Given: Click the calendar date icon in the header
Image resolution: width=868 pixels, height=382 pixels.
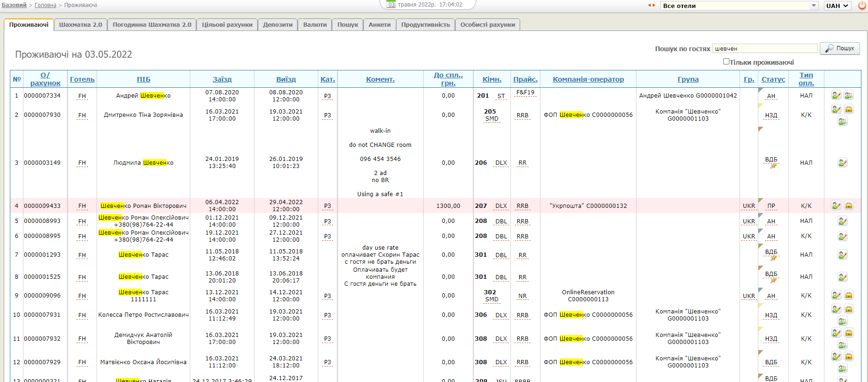Looking at the screenshot, I should point(391,5).
